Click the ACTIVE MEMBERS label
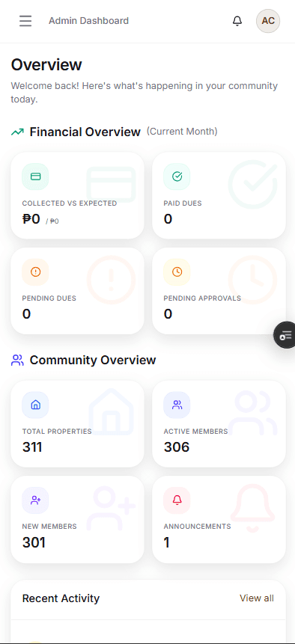295x644 pixels. pyautogui.click(x=195, y=432)
